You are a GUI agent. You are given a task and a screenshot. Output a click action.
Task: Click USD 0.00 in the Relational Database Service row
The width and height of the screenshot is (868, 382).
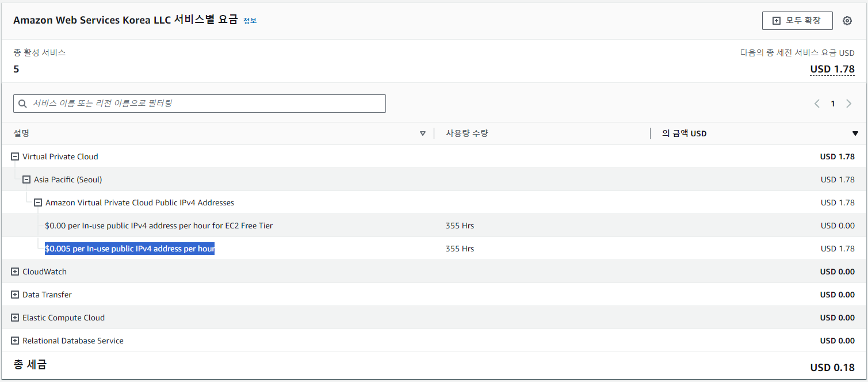click(838, 341)
